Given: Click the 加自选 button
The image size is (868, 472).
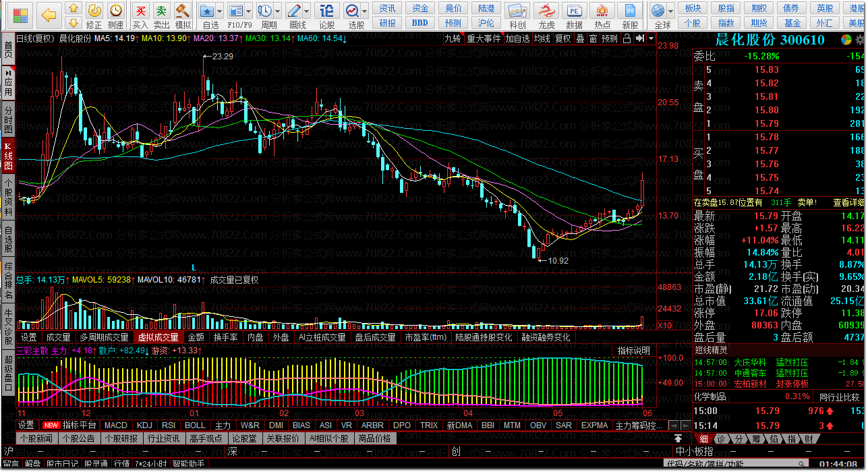Looking at the screenshot, I should tap(517, 38).
